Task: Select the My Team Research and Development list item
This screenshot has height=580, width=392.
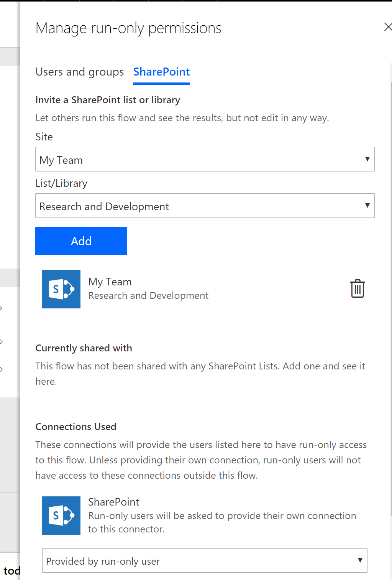Action: (x=148, y=288)
